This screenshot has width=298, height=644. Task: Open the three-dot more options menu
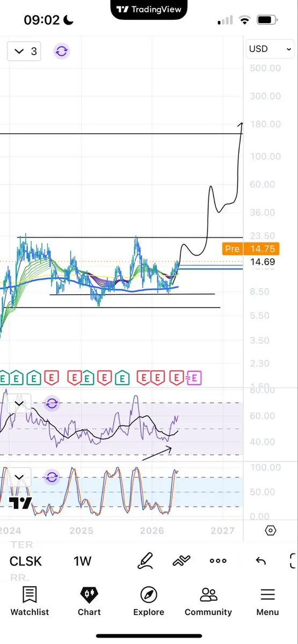click(218, 561)
